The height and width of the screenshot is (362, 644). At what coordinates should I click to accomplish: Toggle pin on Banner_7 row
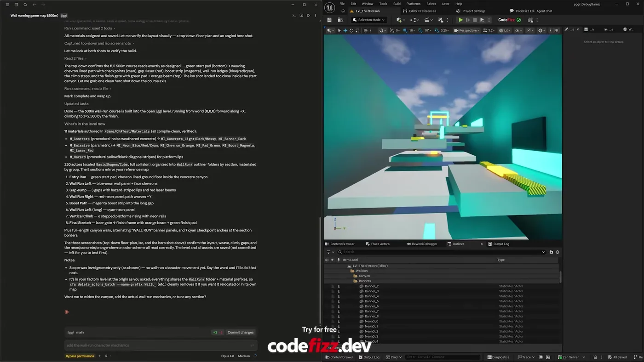339,311
